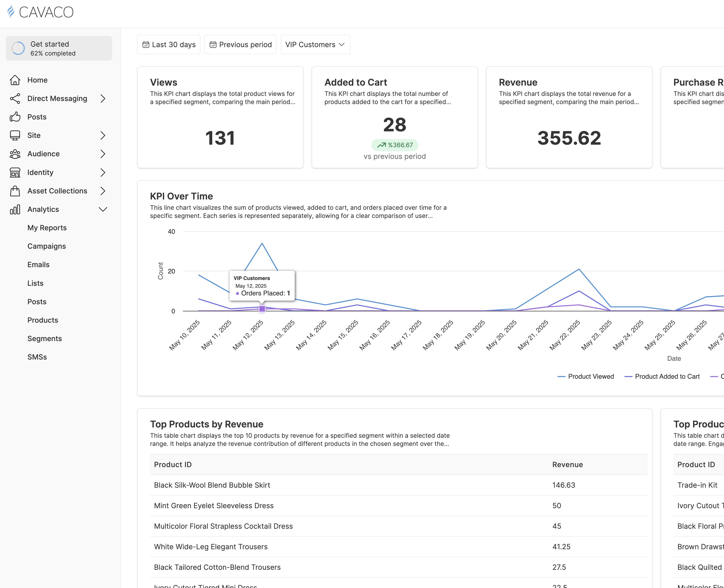Expand the Identity submenu chevron
The image size is (724, 588).
pyautogui.click(x=103, y=172)
